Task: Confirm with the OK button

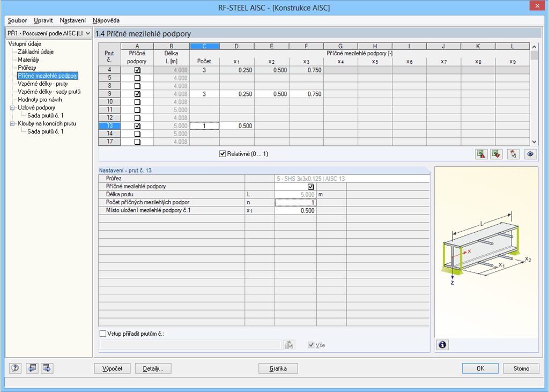Action: (x=480, y=368)
